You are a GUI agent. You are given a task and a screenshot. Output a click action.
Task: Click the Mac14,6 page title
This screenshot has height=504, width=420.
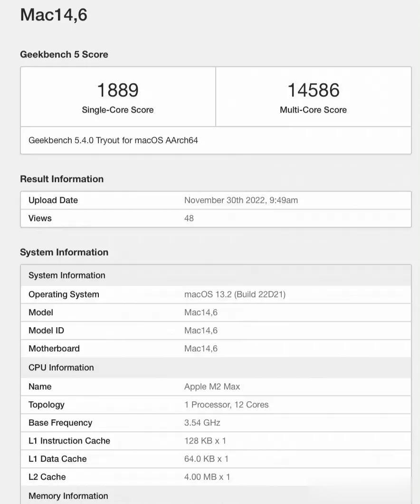pos(54,15)
